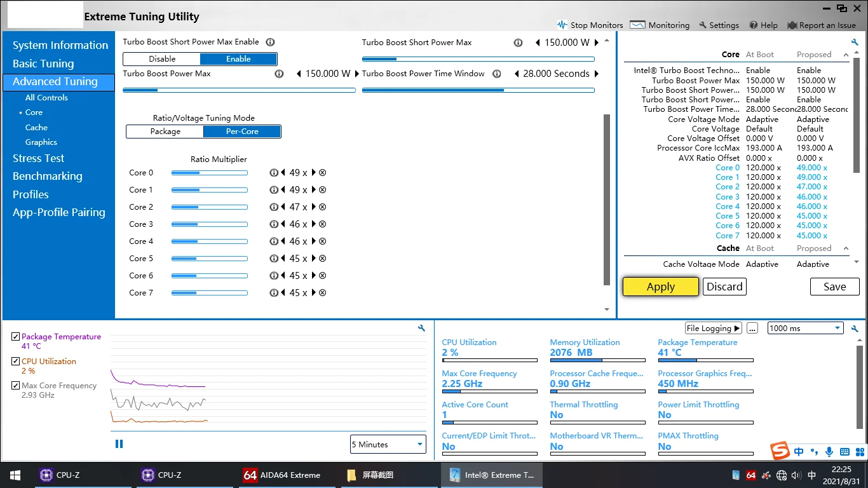Screen dimensions: 868x488
Task: Reset Core 6 ratio with the circled X icon
Action: click(x=322, y=276)
